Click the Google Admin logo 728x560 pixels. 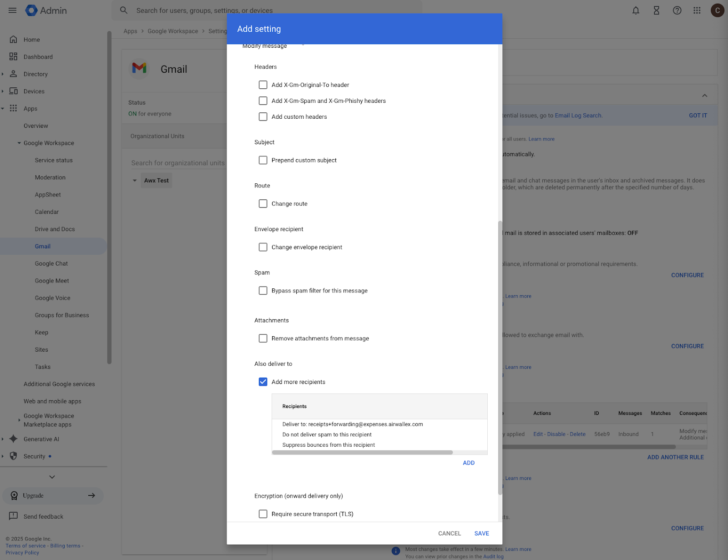point(46,10)
